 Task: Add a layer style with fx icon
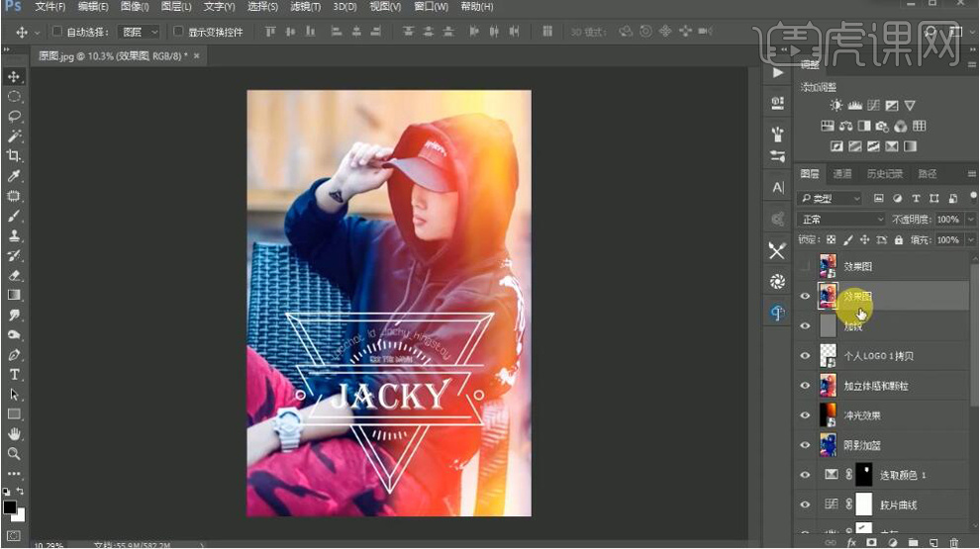[x=850, y=543]
